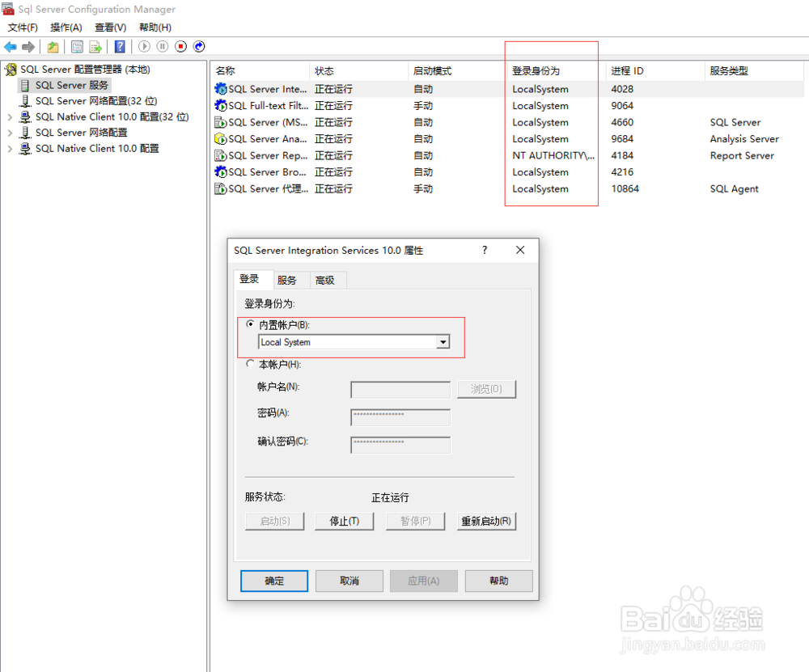Screen dimensions: 809x672
Task: Expand the SQL Native Client 10.0 配置 node
Action: point(10,149)
